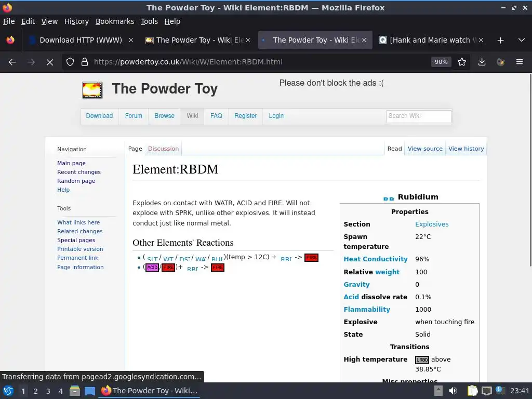Click the Download site navigation link
The image size is (532, 399).
tap(99, 116)
